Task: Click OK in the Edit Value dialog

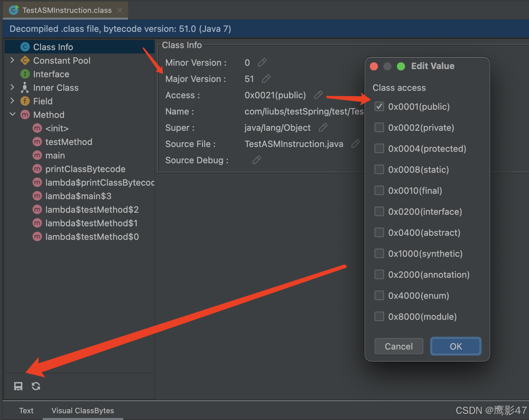Action: [x=456, y=346]
